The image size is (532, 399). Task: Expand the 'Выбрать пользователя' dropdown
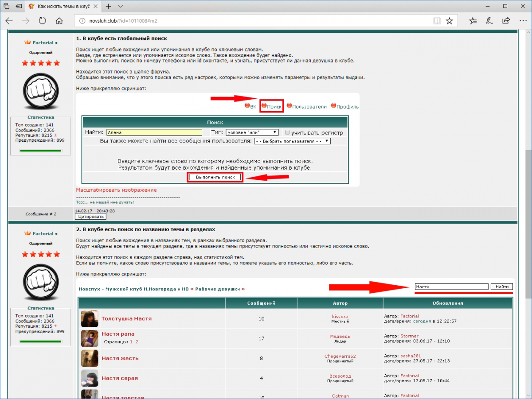[292, 141]
